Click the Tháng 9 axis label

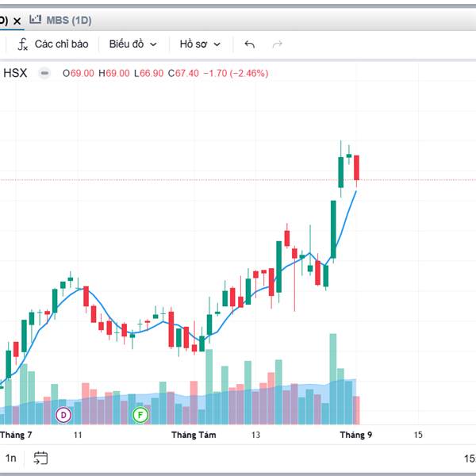355,435
